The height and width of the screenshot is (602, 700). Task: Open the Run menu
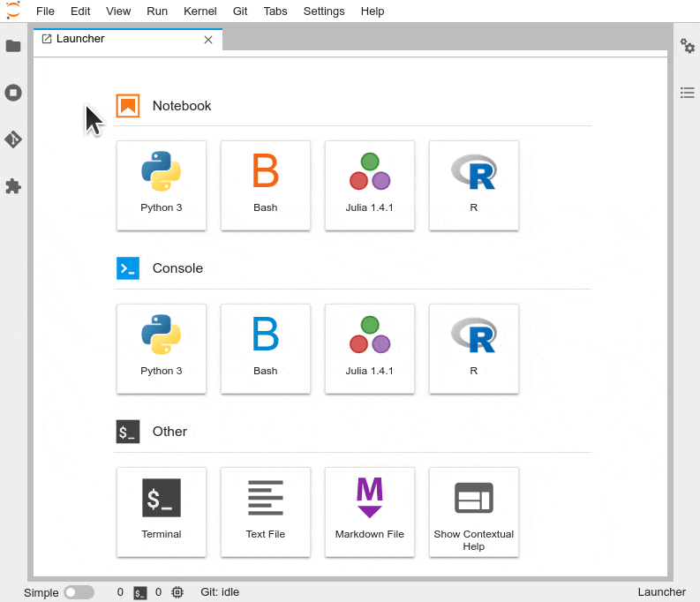(157, 11)
